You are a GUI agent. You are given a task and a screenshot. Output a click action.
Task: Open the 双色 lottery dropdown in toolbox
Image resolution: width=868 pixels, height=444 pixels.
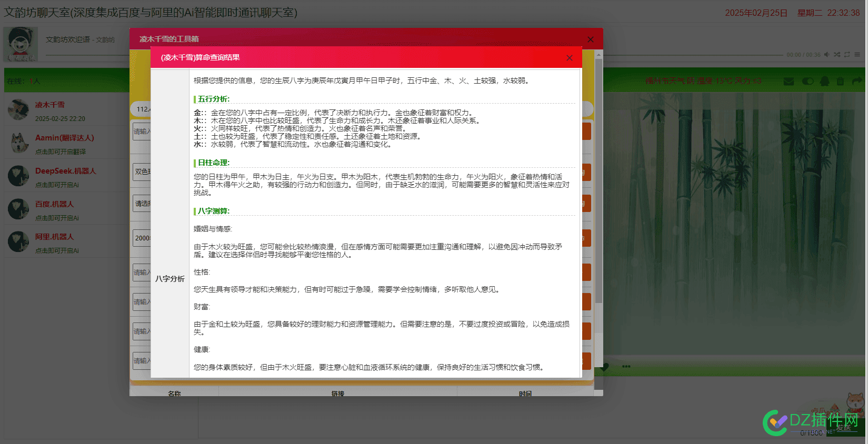[x=142, y=171]
